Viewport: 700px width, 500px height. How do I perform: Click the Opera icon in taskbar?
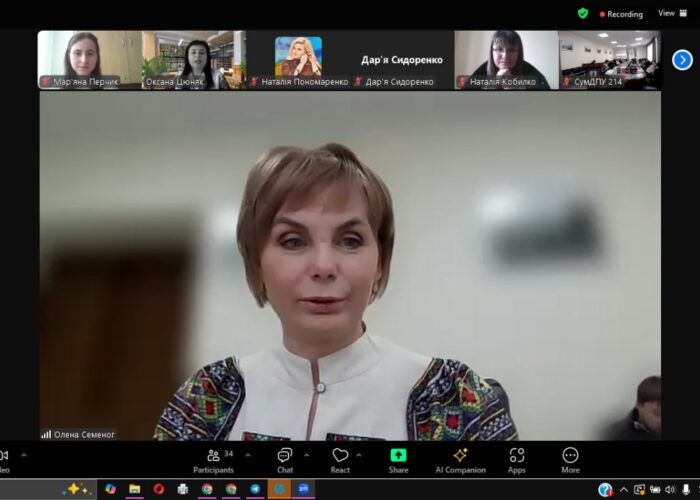click(158, 489)
